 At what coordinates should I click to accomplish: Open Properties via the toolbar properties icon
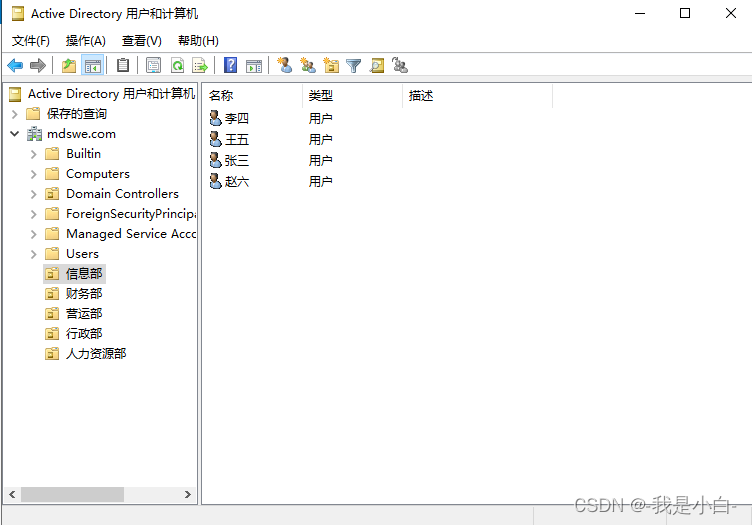click(153, 65)
